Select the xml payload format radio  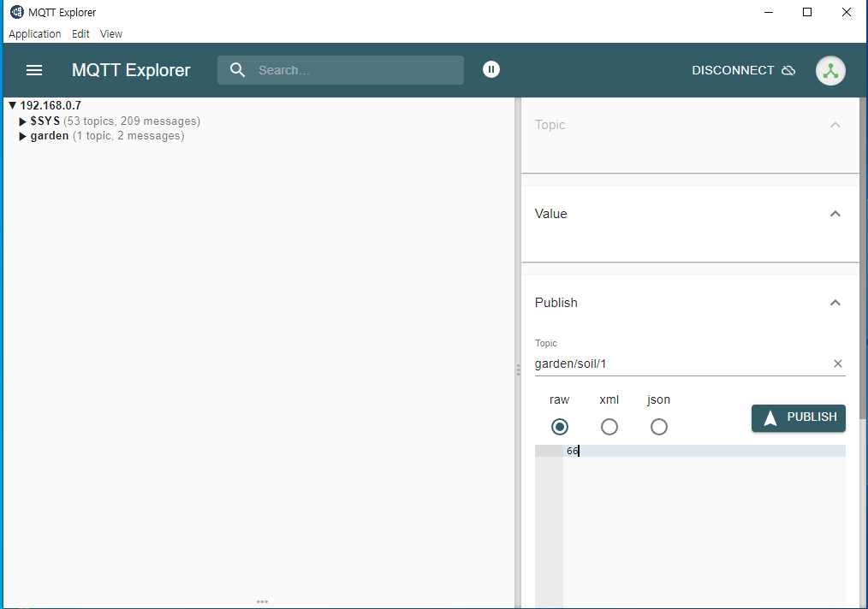point(609,427)
